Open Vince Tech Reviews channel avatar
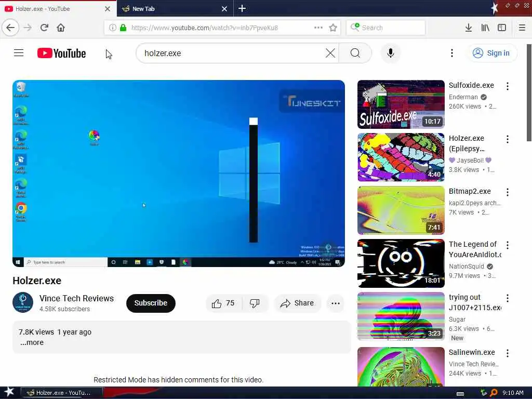Viewport: 532px width, 399px height. [23, 302]
